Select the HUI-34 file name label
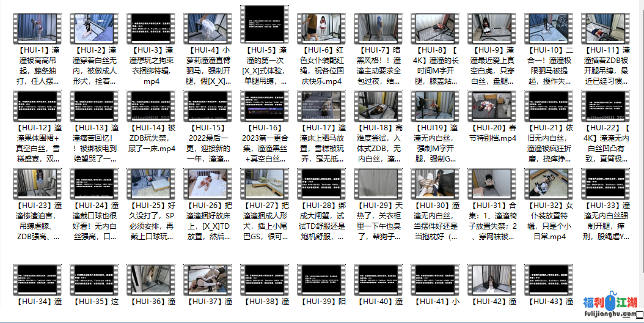644x323 pixels. click(39, 302)
